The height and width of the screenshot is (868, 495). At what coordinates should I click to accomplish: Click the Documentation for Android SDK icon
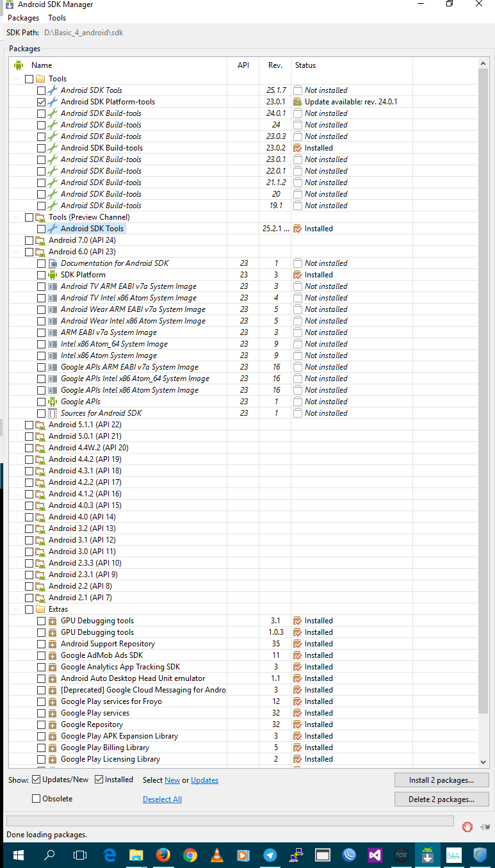[53, 263]
